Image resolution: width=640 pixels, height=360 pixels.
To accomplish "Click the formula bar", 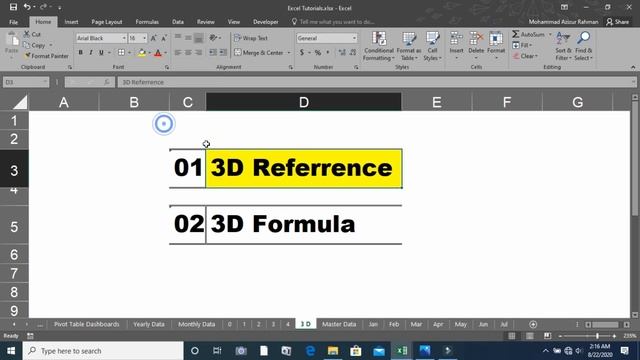I will (x=377, y=82).
